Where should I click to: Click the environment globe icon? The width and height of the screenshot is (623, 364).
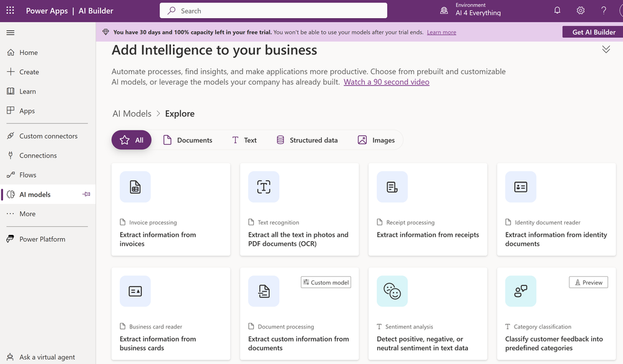[x=444, y=11]
